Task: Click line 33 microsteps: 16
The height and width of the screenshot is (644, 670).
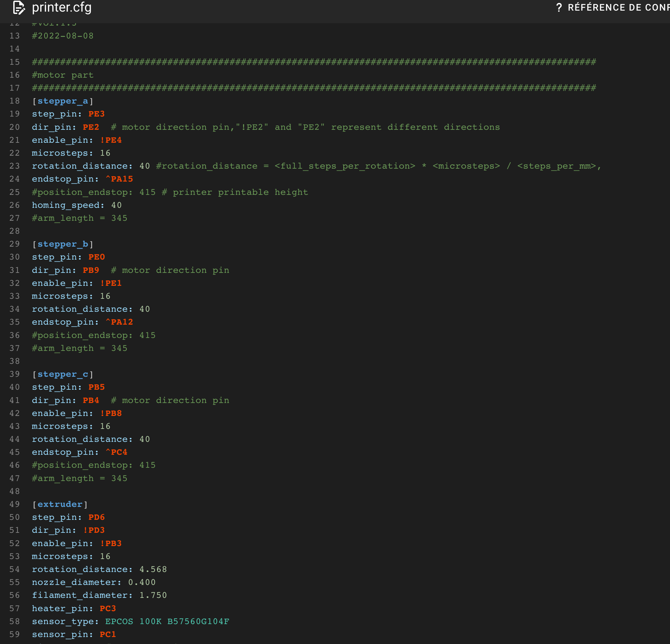Action: point(71,296)
